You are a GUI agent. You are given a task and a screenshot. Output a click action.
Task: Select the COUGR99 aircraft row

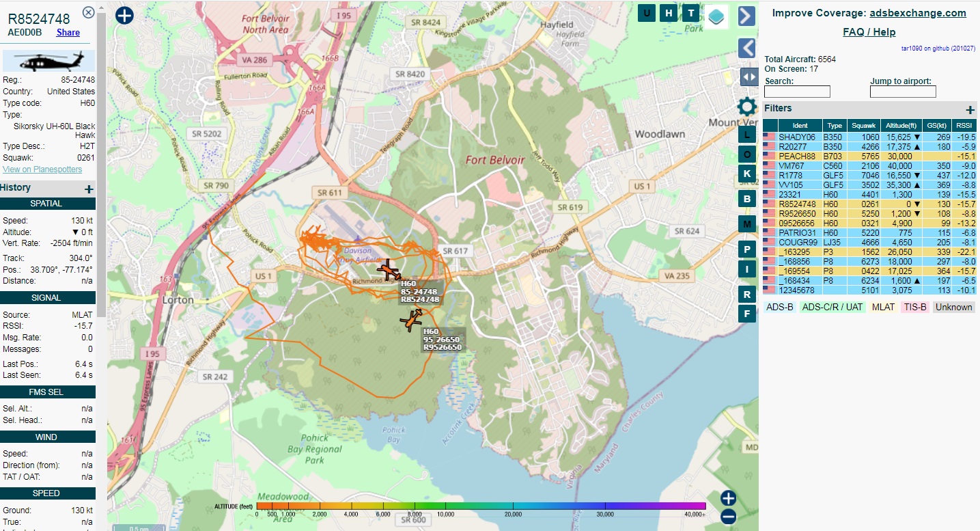tap(869, 243)
